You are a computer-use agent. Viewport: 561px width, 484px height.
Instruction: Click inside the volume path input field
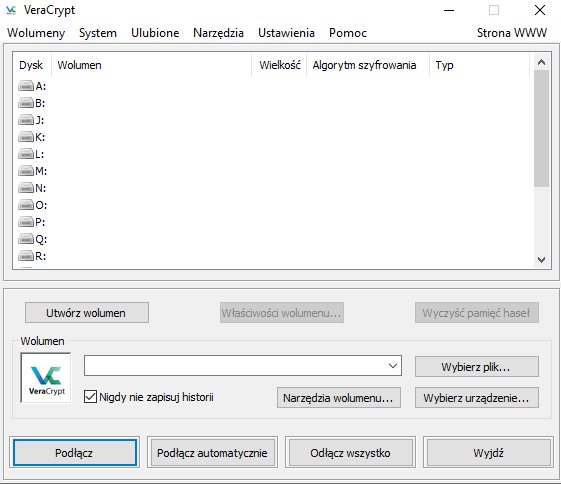(x=235, y=366)
